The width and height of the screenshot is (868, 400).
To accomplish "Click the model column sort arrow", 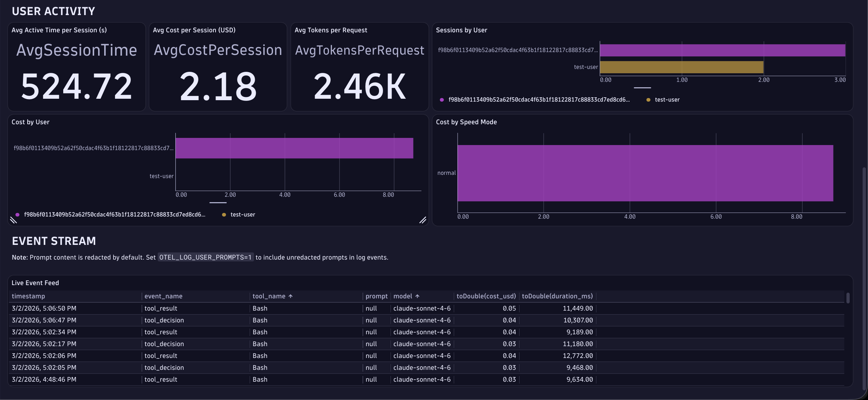I will coord(417,296).
